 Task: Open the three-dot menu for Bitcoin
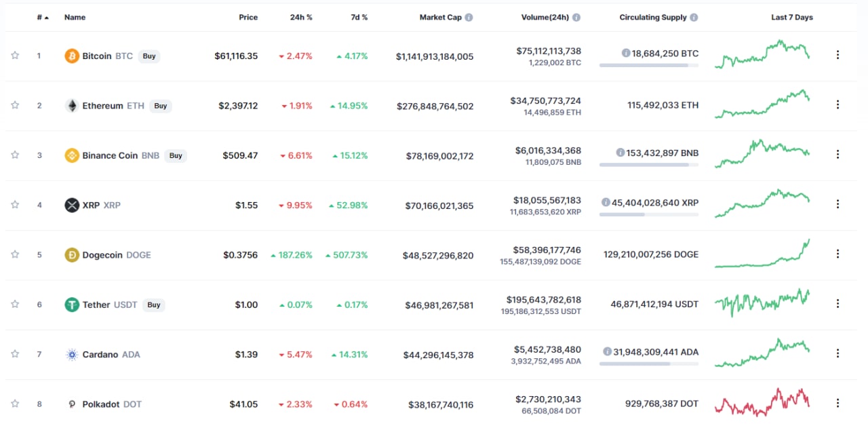click(837, 55)
